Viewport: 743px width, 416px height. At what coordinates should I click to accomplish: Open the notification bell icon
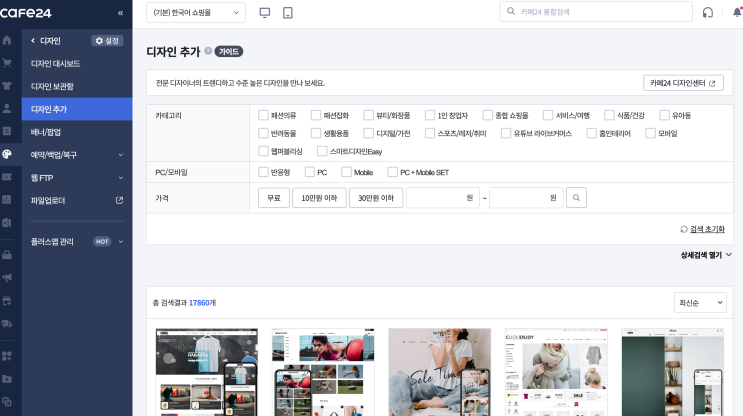click(x=737, y=13)
